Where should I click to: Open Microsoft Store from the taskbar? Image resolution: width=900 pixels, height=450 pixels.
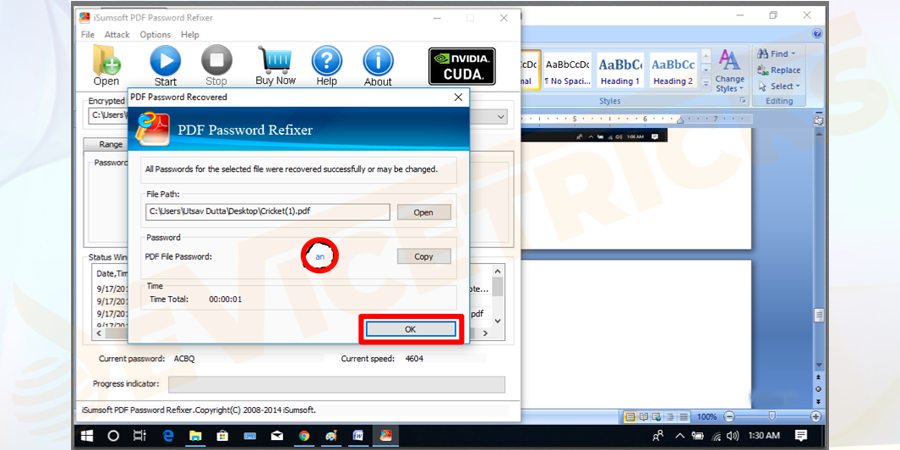(222, 436)
